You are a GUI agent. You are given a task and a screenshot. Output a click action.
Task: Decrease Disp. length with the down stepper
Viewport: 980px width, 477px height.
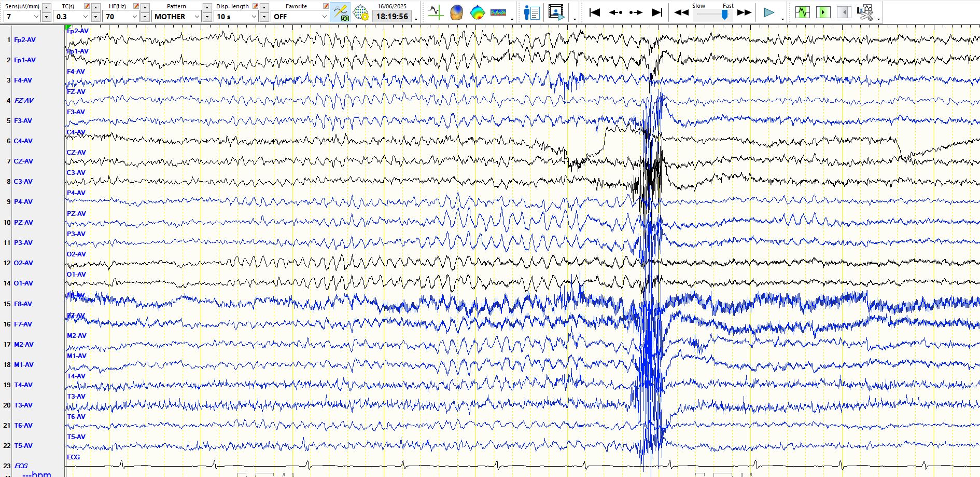pyautogui.click(x=264, y=17)
